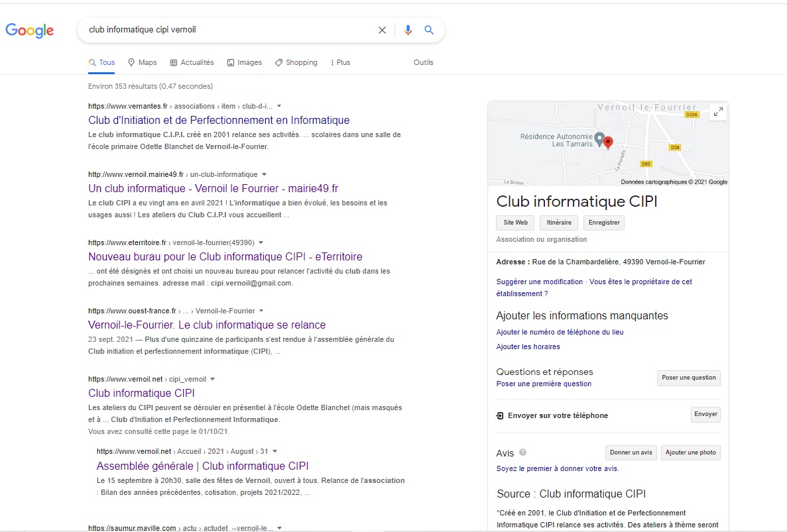The image size is (787, 532).
Task: Click the Donner un avis button
Action: tap(631, 452)
